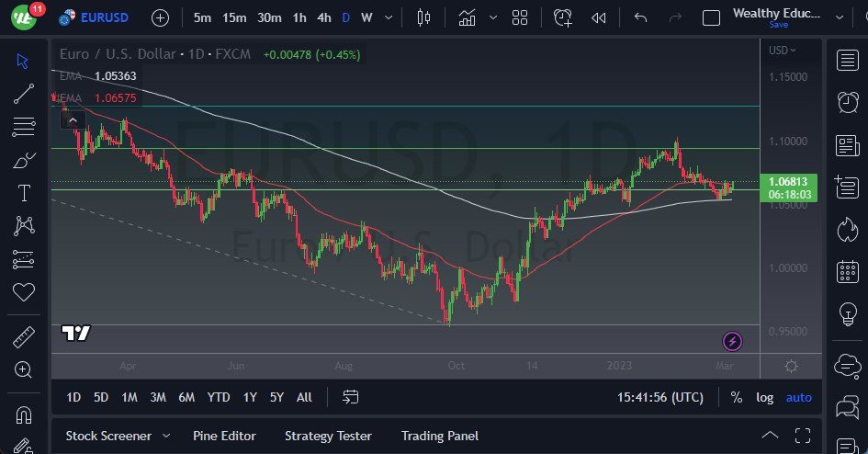
Task: Toggle the log scale option
Action: [764, 397]
